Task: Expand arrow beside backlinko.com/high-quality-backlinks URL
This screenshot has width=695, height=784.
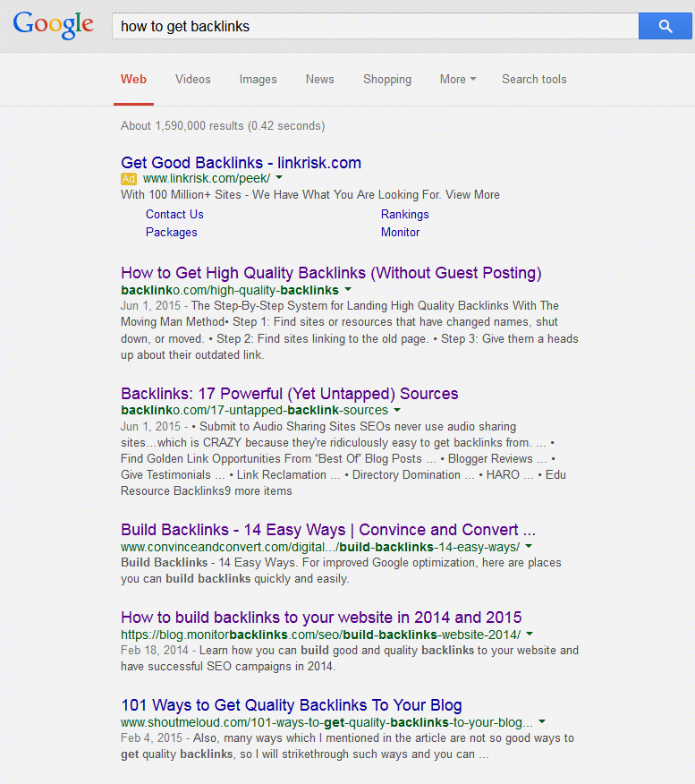Action: point(348,289)
